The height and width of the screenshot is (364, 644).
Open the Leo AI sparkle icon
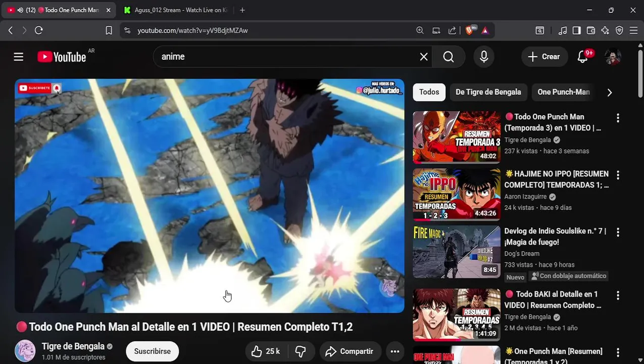[x=605, y=30]
